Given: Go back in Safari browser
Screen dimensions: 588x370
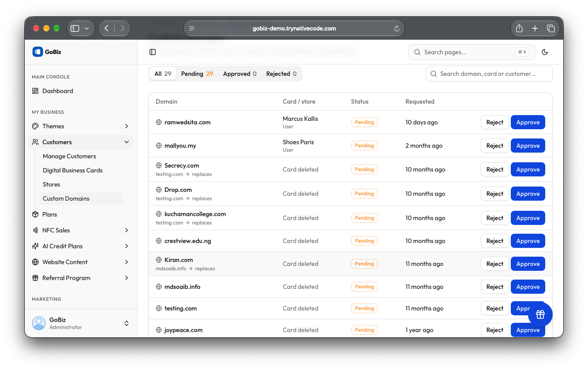Looking at the screenshot, I should tap(106, 28).
